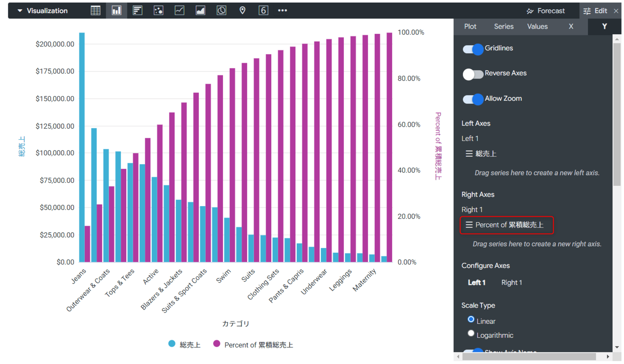This screenshot has height=364, width=624.
Task: Switch to the Plot tab
Action: tap(470, 26)
